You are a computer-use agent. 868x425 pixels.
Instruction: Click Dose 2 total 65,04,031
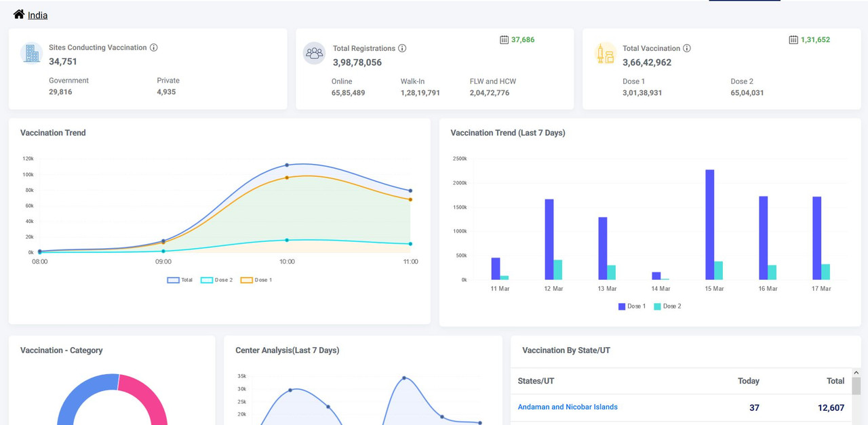pyautogui.click(x=747, y=93)
